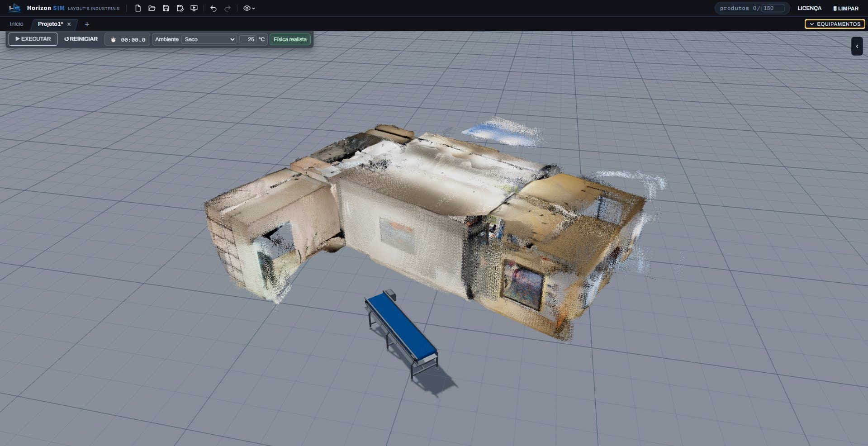
Task: Click the products limit field showing 150
Action: click(773, 8)
